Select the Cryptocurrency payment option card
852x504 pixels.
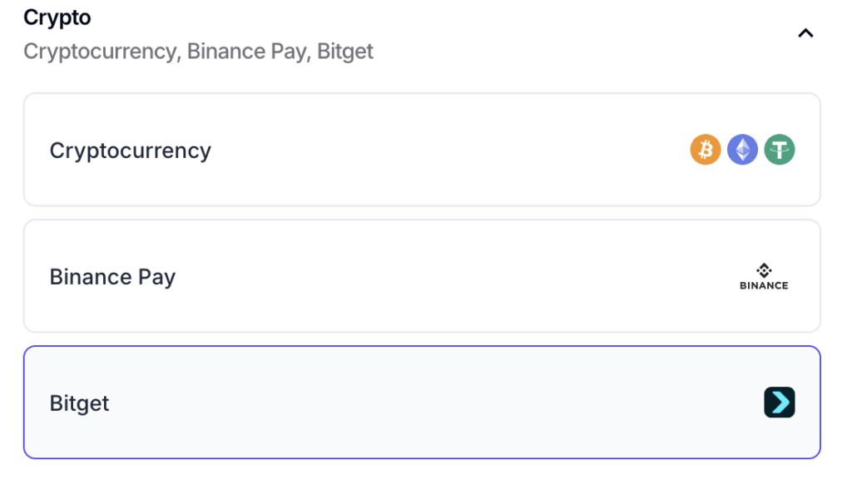[x=422, y=150]
